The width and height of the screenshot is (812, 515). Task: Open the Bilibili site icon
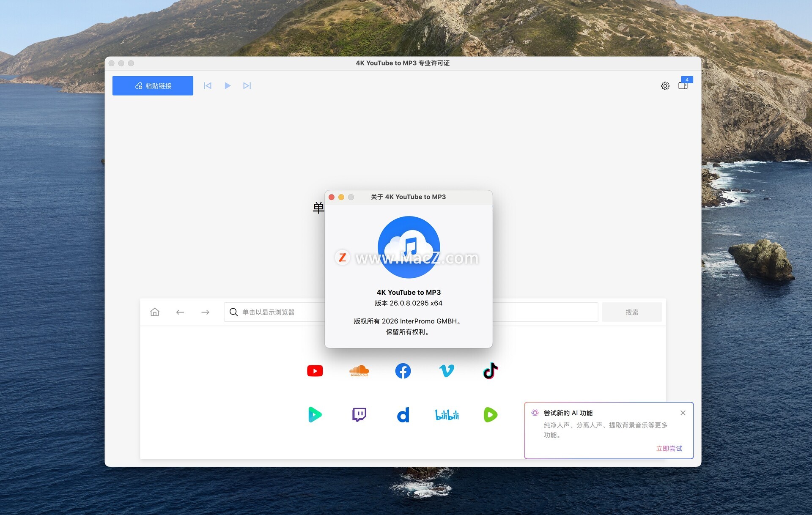coord(447,415)
